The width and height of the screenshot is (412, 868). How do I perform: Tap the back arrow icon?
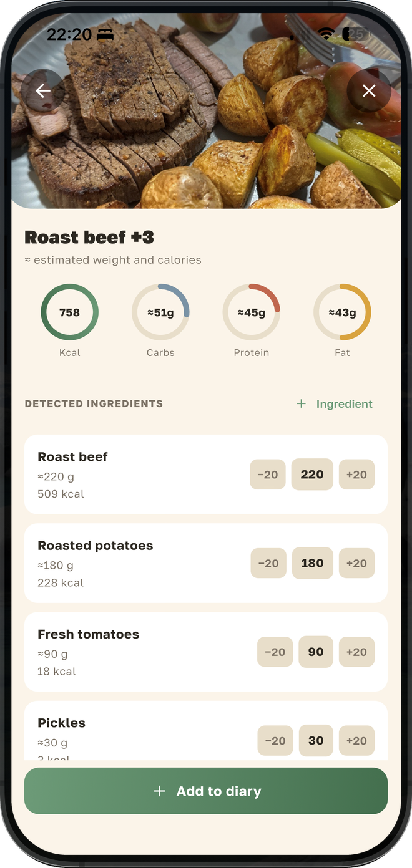click(42, 91)
